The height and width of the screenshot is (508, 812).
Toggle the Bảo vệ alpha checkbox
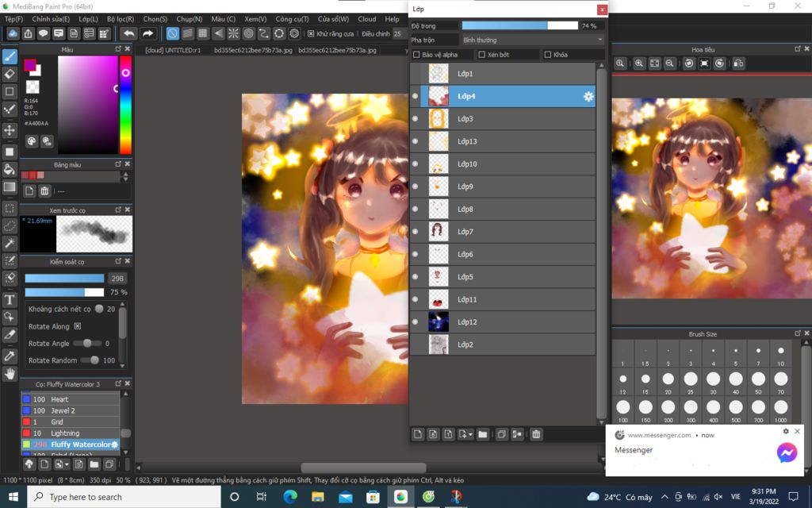(x=416, y=55)
